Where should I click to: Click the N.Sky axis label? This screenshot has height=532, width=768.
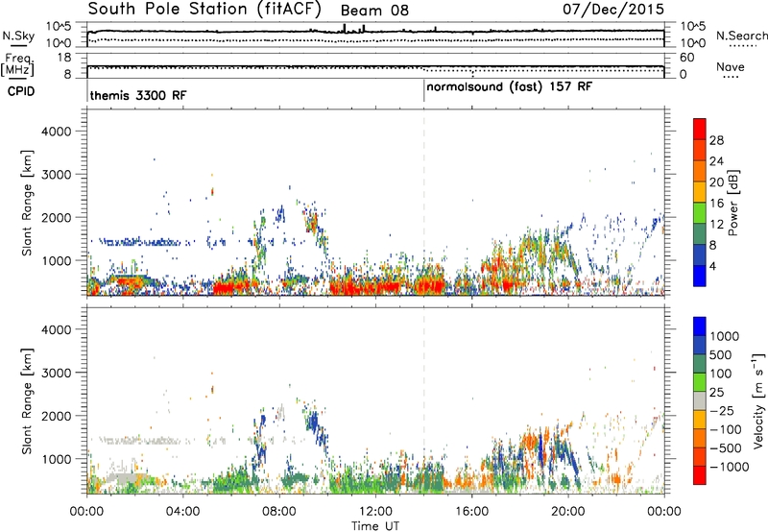tap(18, 36)
